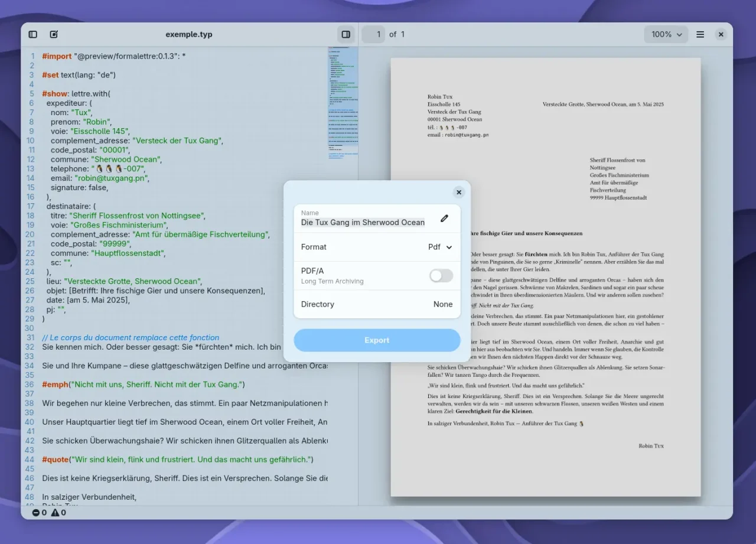
Task: Open the Format Pdf dropdown
Action: (x=440, y=247)
